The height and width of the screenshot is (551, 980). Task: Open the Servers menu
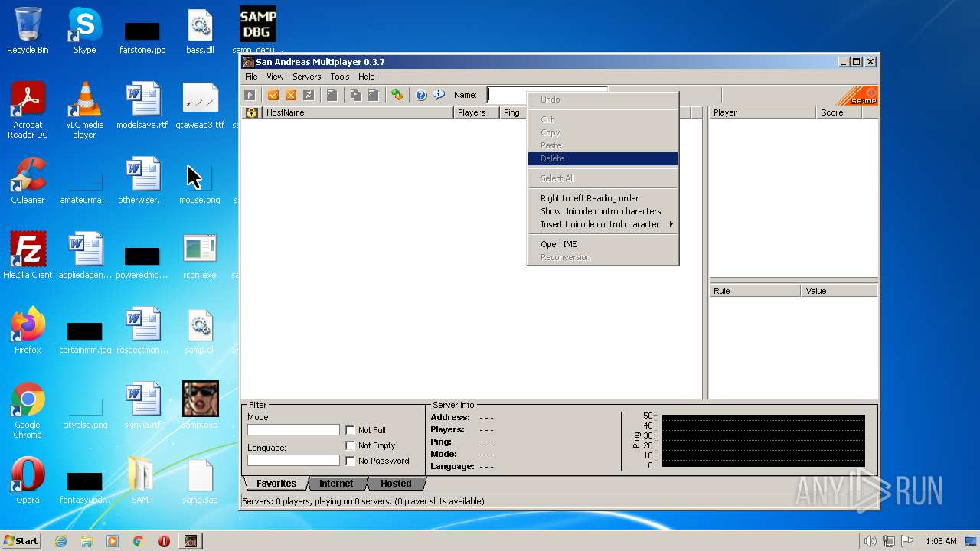point(306,77)
